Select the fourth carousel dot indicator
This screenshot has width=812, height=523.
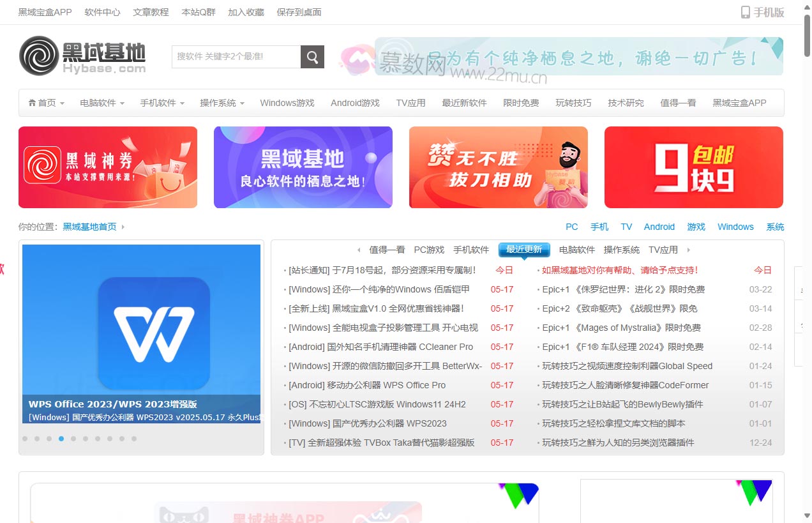61,439
